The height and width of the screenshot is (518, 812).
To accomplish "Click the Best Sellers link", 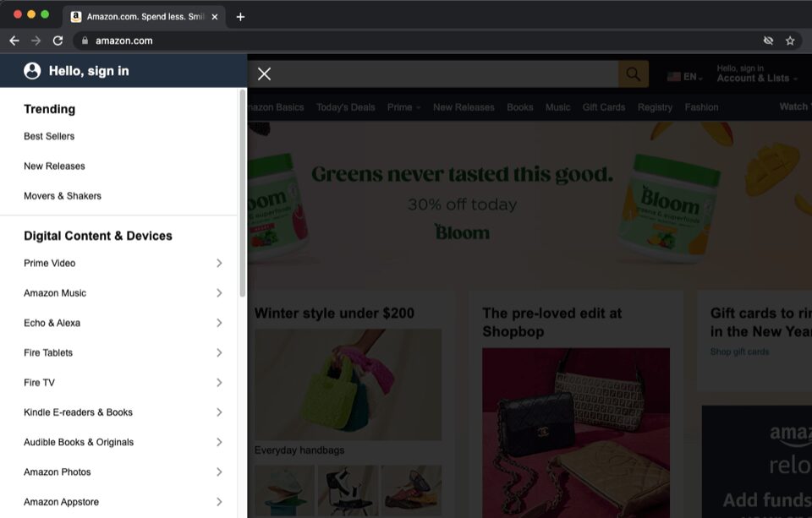I will click(x=48, y=136).
